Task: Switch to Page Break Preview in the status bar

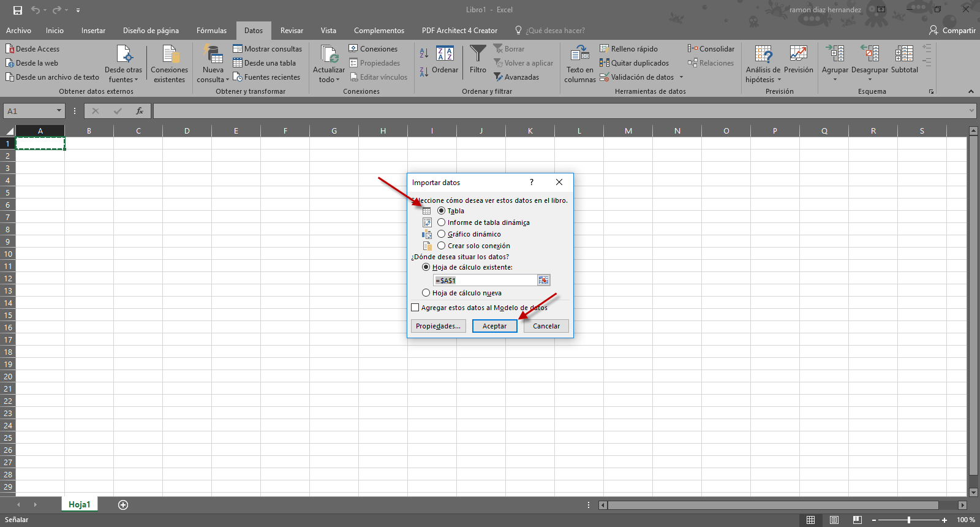Action: 858,520
